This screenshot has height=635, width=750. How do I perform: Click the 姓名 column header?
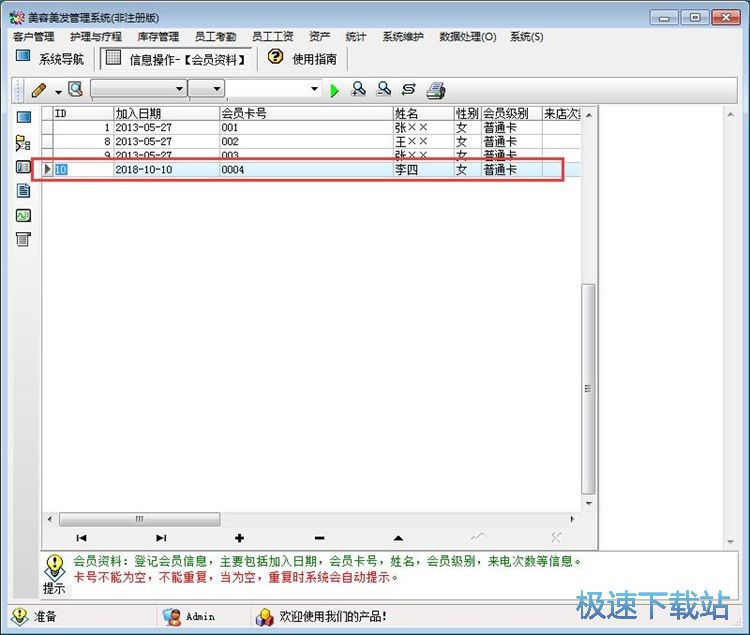tap(423, 113)
